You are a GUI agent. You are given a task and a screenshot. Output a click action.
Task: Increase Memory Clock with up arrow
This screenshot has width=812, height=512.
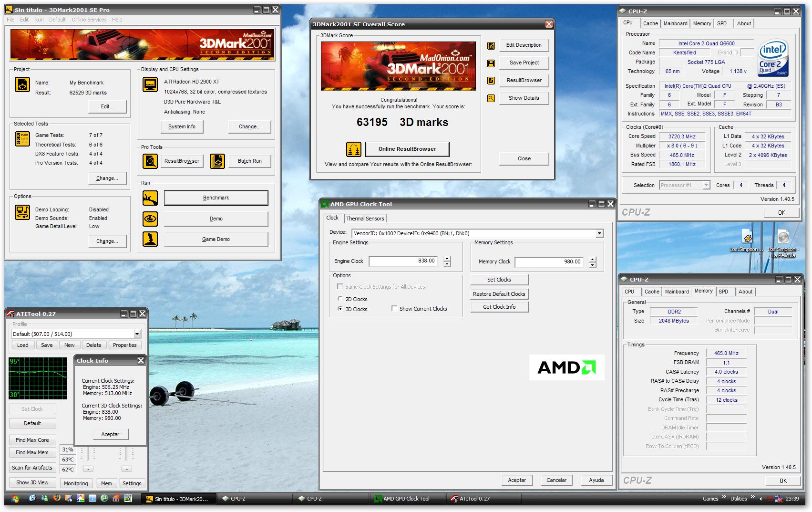click(x=592, y=260)
